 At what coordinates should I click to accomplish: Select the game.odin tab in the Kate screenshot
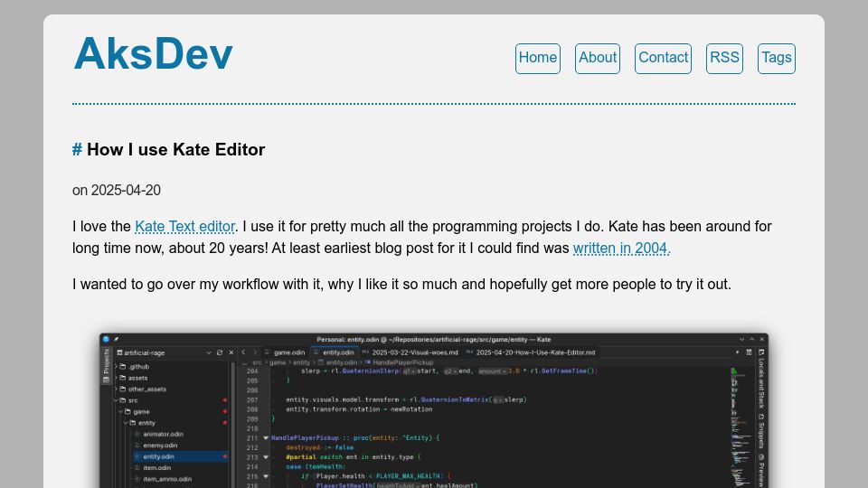pos(285,352)
